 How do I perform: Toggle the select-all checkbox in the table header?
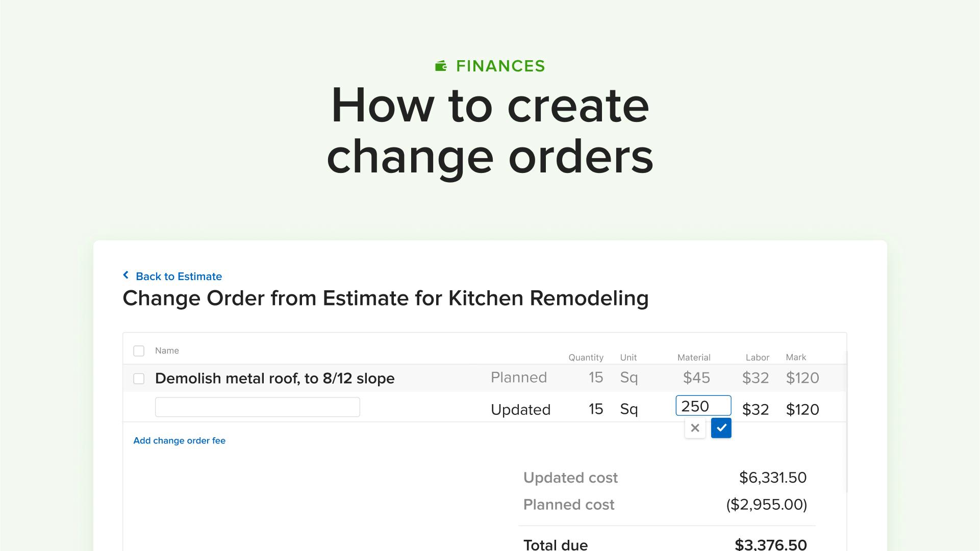[x=139, y=350]
